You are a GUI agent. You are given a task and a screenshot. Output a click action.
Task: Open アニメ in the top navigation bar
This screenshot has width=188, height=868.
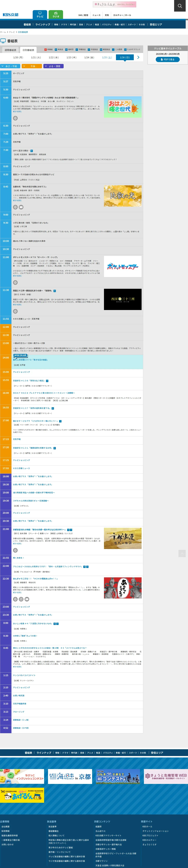click(x=89, y=24)
